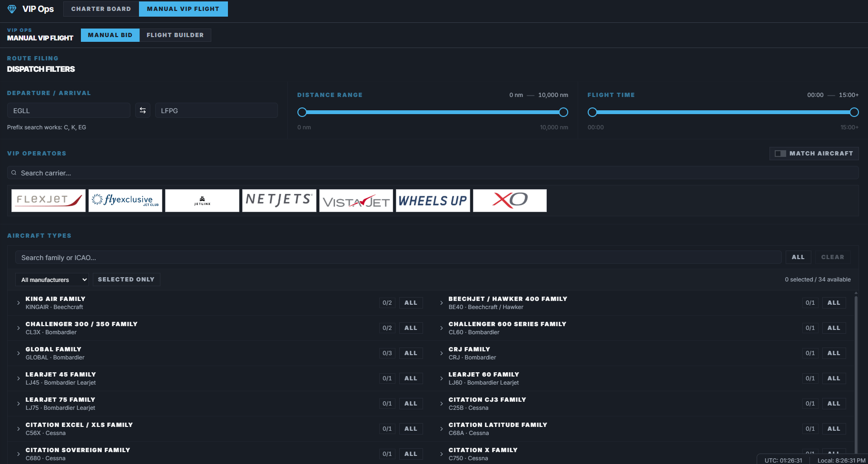Swap departure and arrival airports
Viewport: 868px width, 464px height.
143,110
